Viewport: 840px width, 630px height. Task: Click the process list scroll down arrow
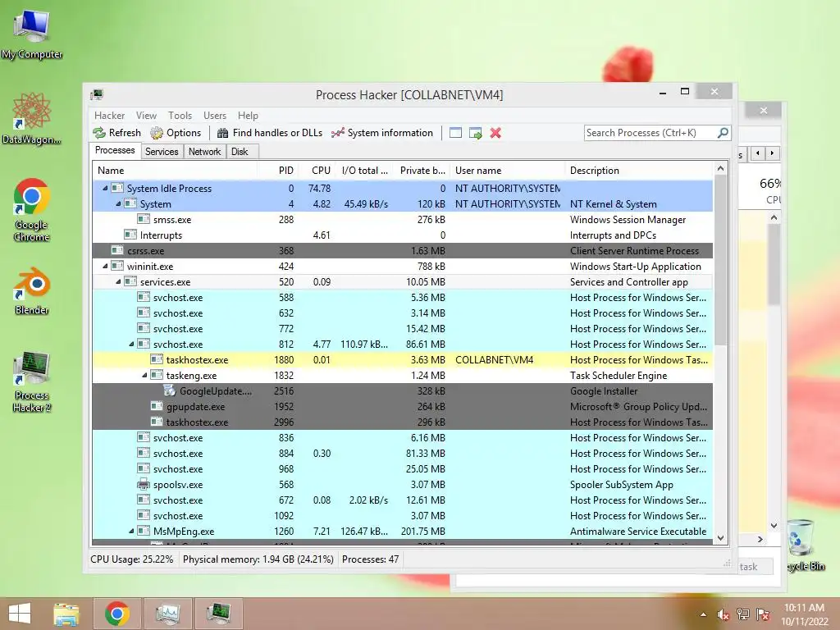[720, 538]
